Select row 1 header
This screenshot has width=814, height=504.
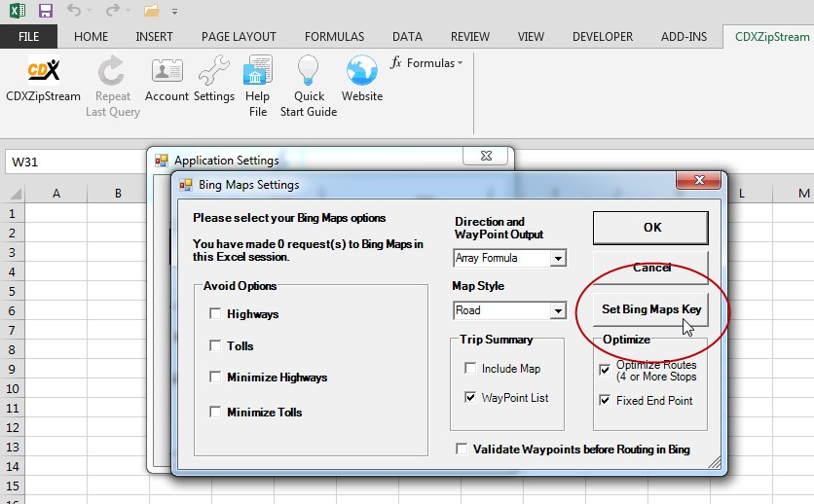pos(12,214)
